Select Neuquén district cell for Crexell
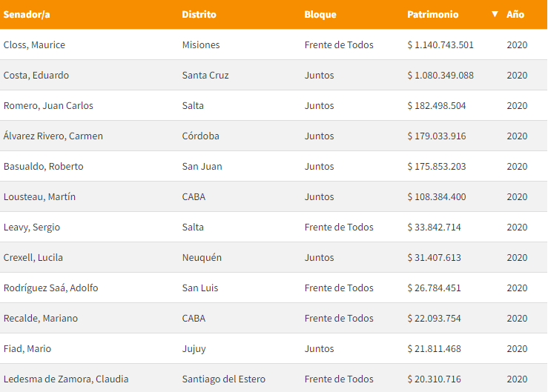The width and height of the screenshot is (548, 392). click(x=202, y=257)
